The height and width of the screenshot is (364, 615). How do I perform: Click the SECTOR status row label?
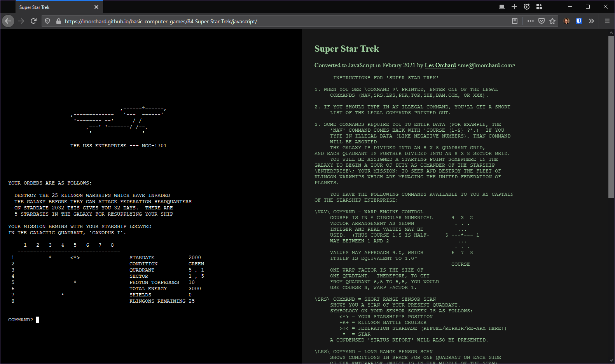[139, 276]
